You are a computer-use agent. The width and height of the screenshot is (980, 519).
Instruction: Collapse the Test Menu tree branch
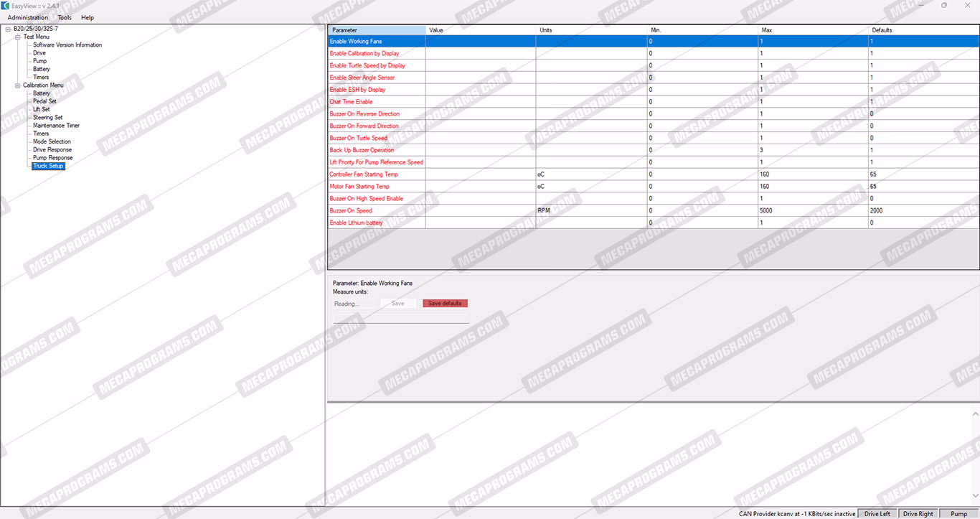[18, 37]
